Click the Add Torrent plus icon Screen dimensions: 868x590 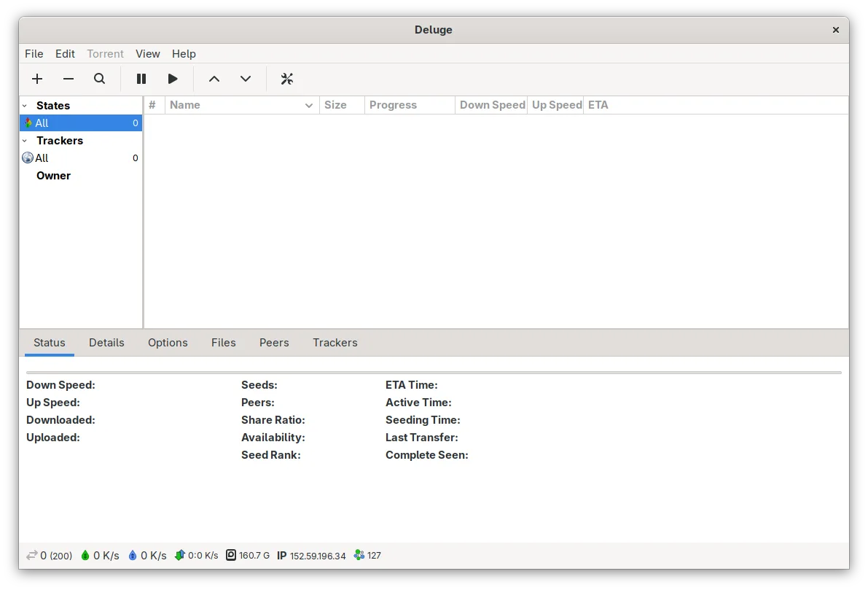37,79
